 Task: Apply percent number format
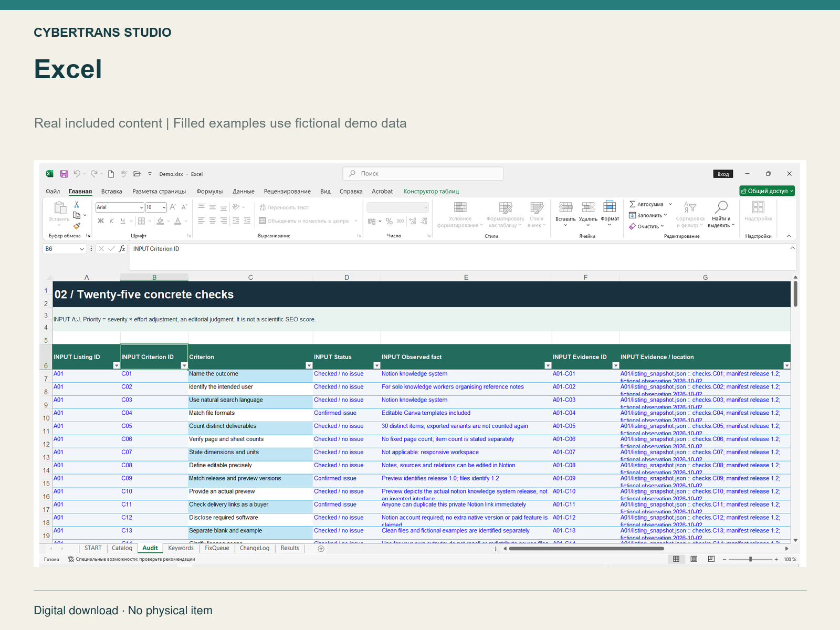[389, 222]
